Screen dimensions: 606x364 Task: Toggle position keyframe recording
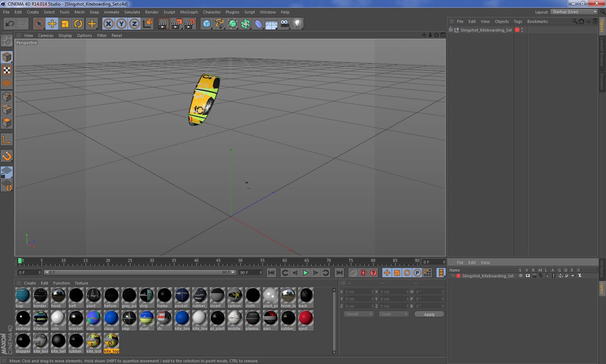click(x=387, y=273)
